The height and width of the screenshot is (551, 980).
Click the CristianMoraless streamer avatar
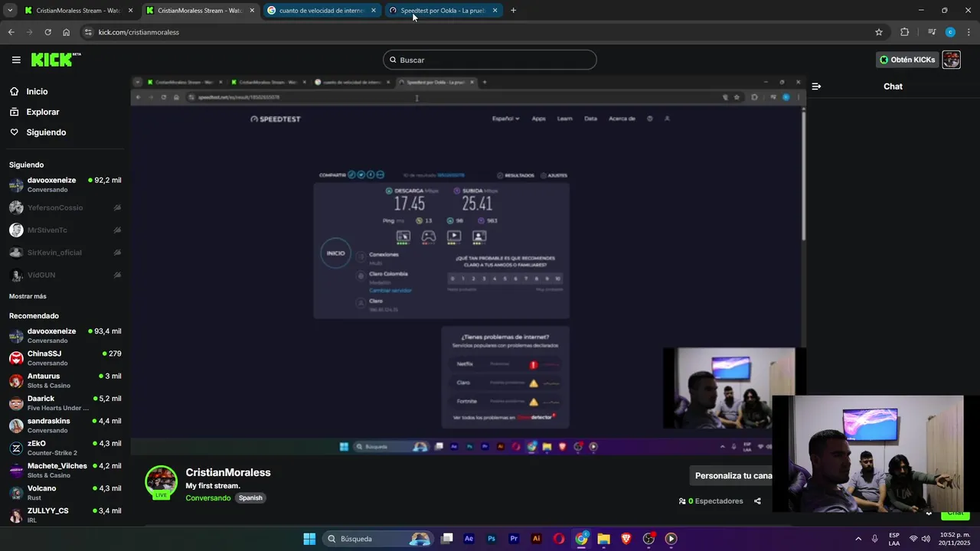[x=161, y=482]
